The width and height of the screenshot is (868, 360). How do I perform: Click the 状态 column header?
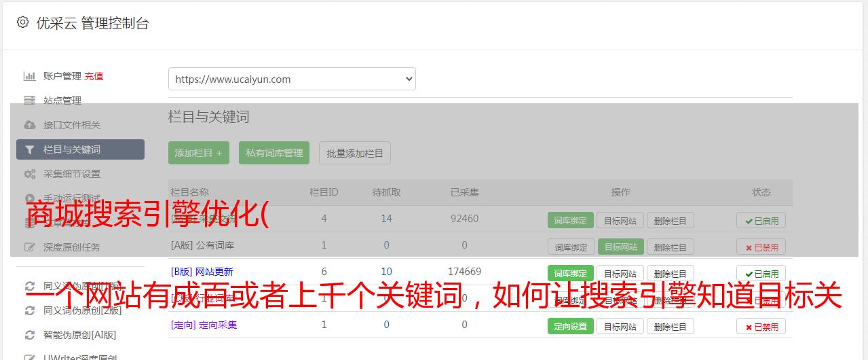761,192
